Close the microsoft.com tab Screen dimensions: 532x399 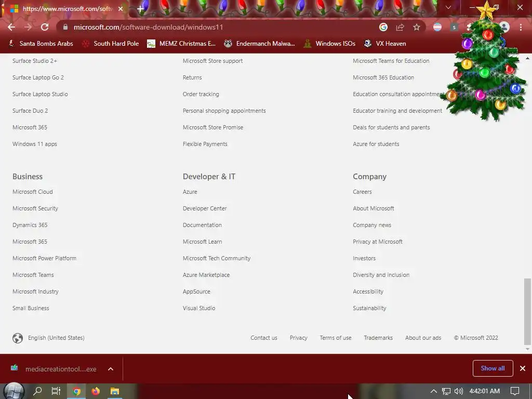click(x=121, y=9)
